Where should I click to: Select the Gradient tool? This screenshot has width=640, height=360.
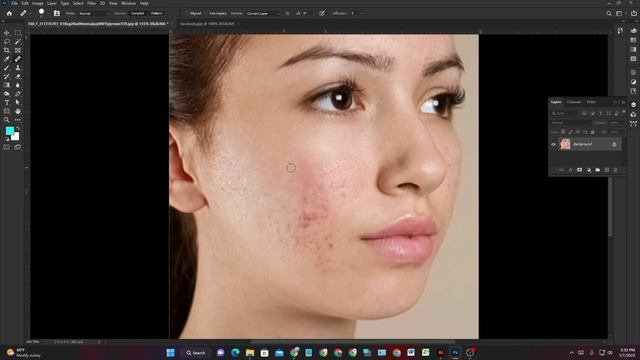pos(7,85)
